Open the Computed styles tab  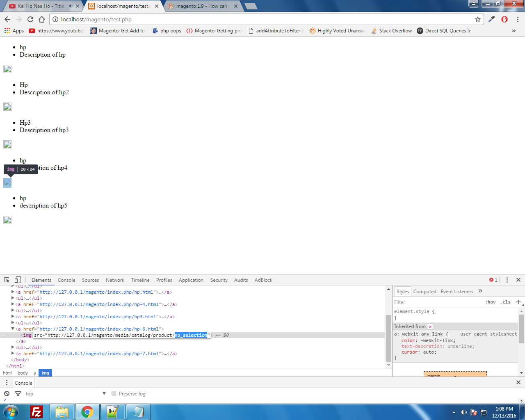pos(425,292)
